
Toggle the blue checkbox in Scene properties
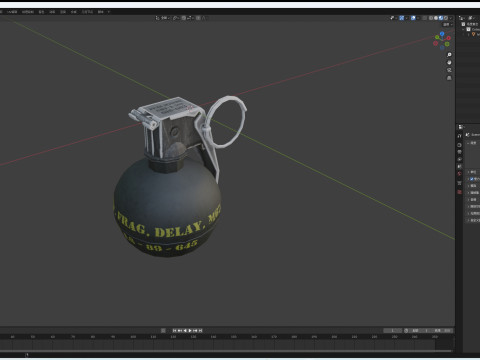(472, 179)
